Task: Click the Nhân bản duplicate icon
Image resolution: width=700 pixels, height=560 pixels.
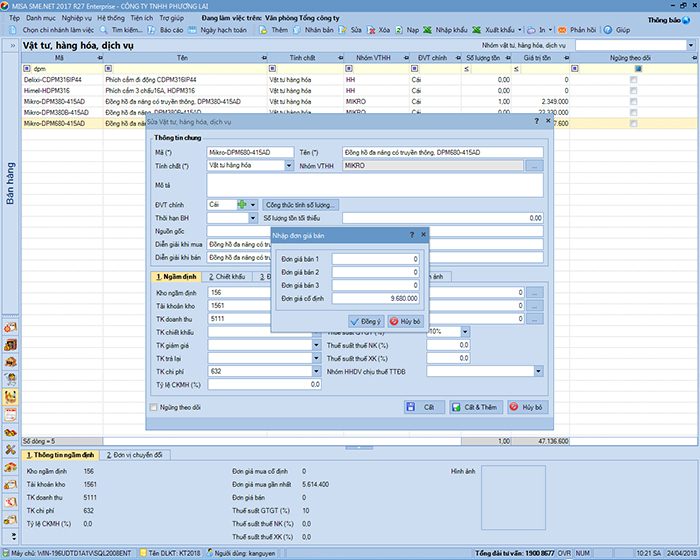Action: (297, 30)
